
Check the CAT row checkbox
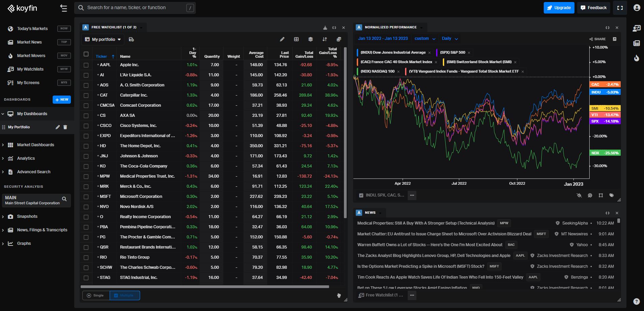click(86, 95)
